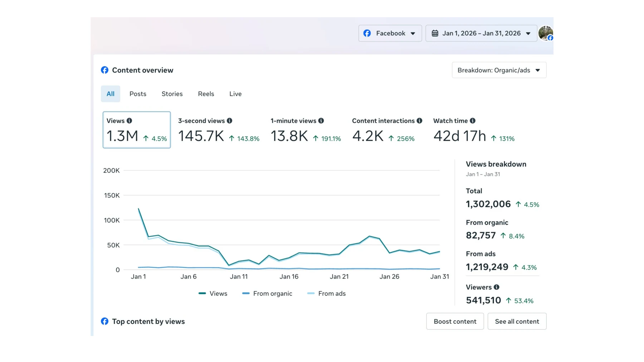Toggle the From organic series in legend

coord(267,293)
